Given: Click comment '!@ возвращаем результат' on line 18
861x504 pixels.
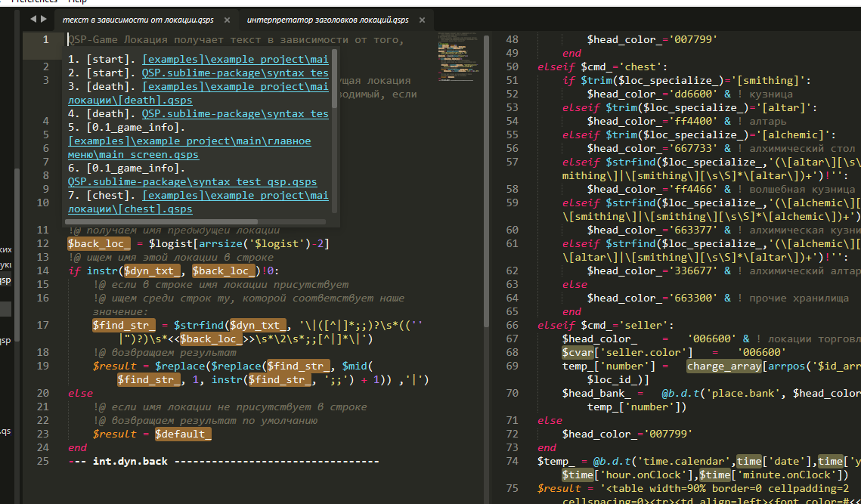Looking at the screenshot, I should 165,352.
